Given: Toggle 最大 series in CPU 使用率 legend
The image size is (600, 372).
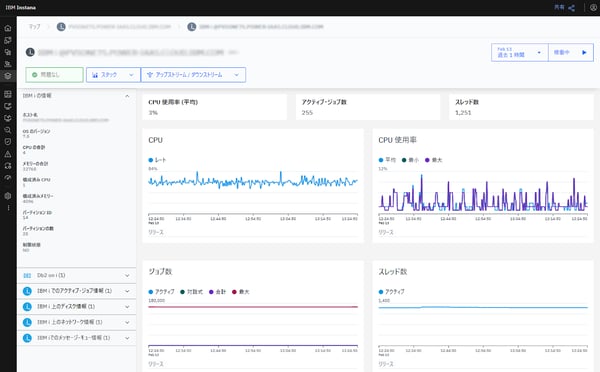Looking at the screenshot, I should tap(434, 160).
